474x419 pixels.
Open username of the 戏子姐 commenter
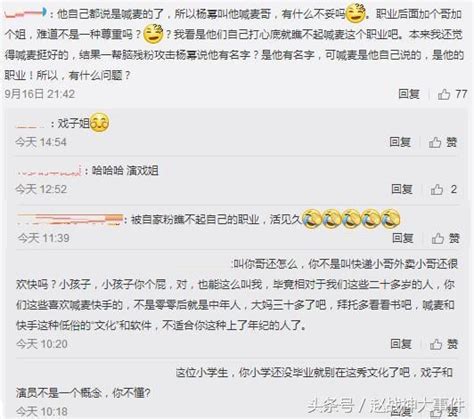(x=30, y=125)
